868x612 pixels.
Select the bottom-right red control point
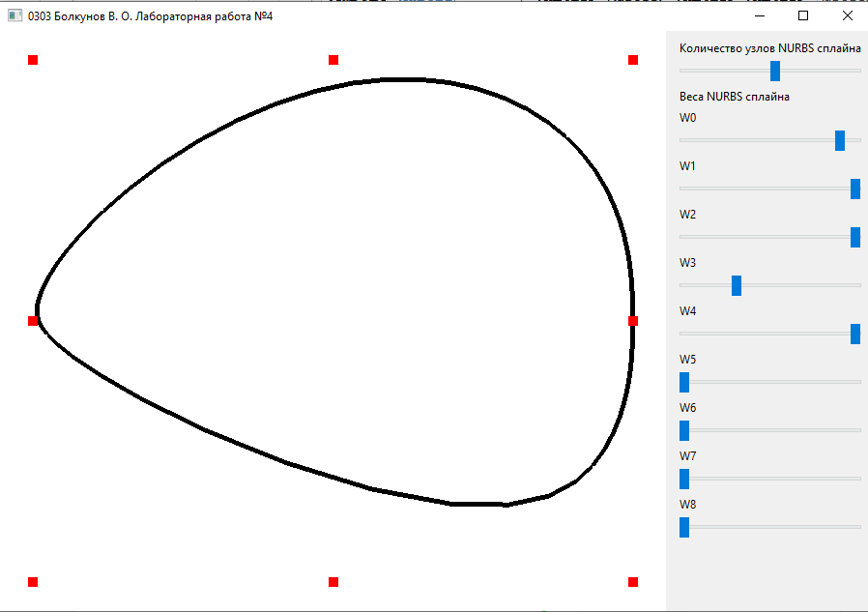pos(633,581)
